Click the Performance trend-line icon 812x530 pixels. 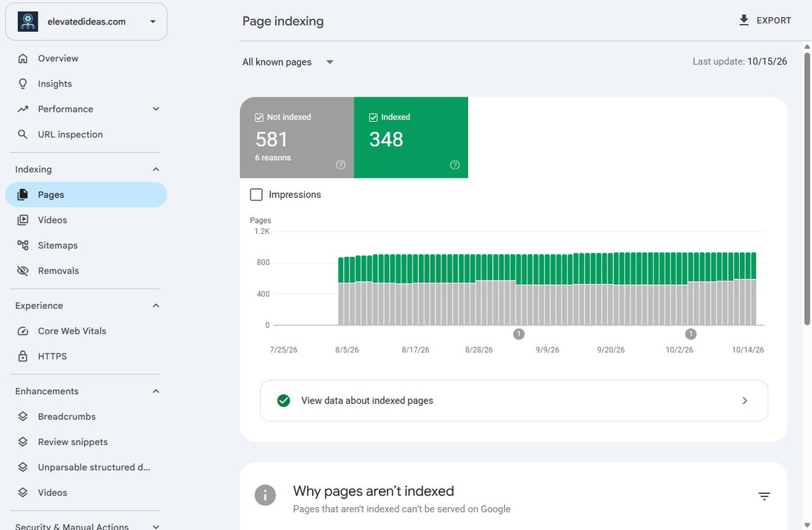click(x=23, y=109)
